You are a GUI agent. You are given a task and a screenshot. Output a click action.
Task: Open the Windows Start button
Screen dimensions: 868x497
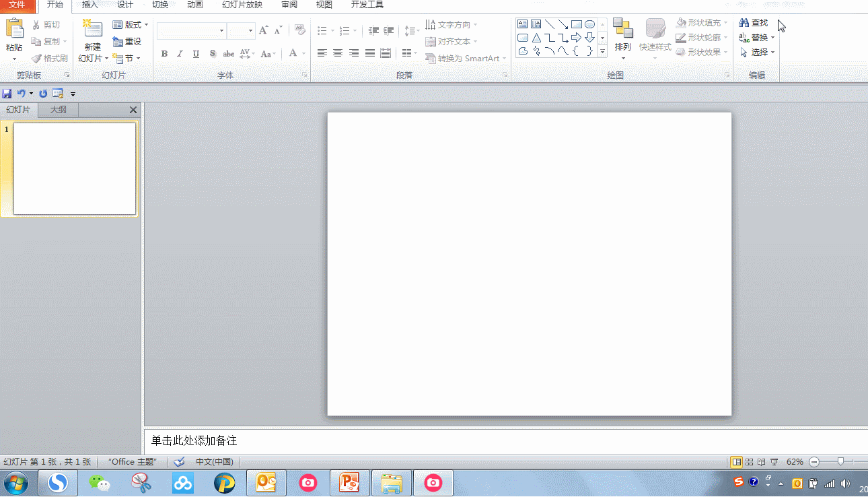pyautogui.click(x=15, y=483)
